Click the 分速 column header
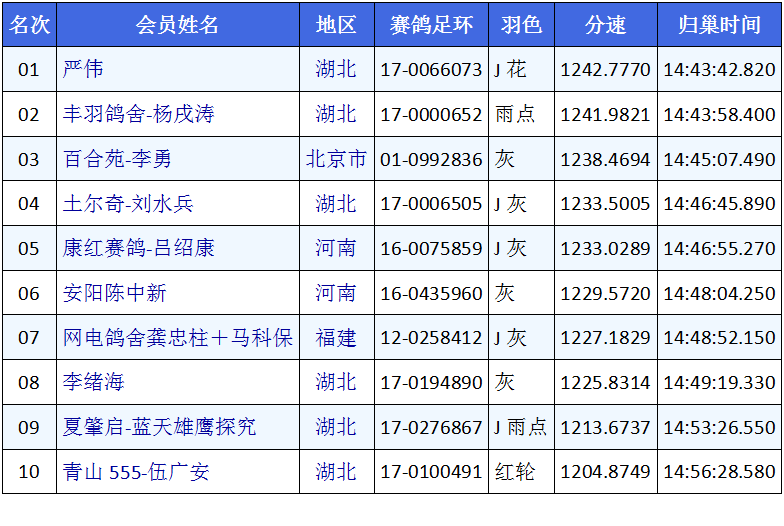The image size is (784, 526). (605, 25)
